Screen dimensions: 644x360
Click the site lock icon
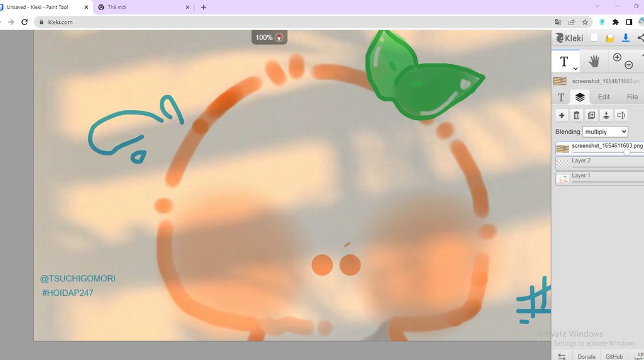(x=41, y=22)
